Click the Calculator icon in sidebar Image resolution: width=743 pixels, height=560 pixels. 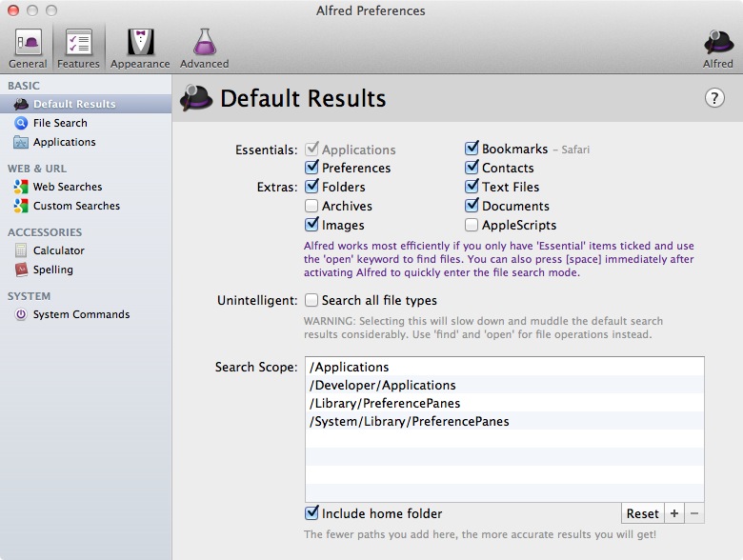21,250
